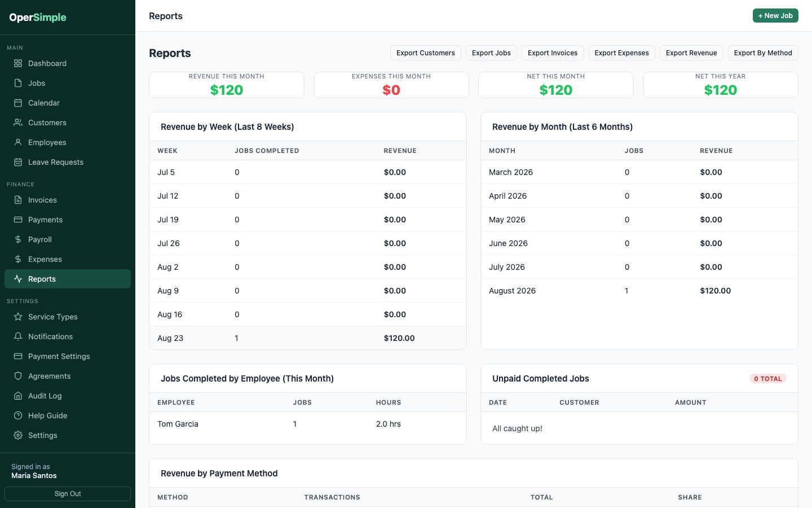Click the Help Guide question icon
812x508 pixels.
click(18, 415)
